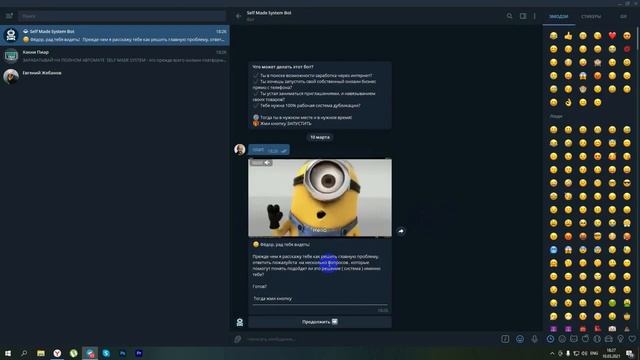Pick the thumbs up emoji
The height and width of the screenshot is (360, 640).
568,36
